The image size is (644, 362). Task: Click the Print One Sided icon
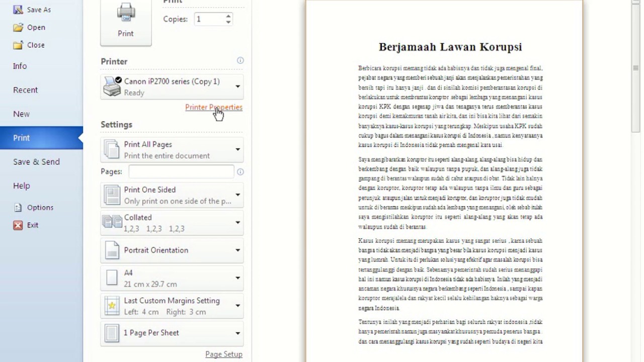pos(112,195)
